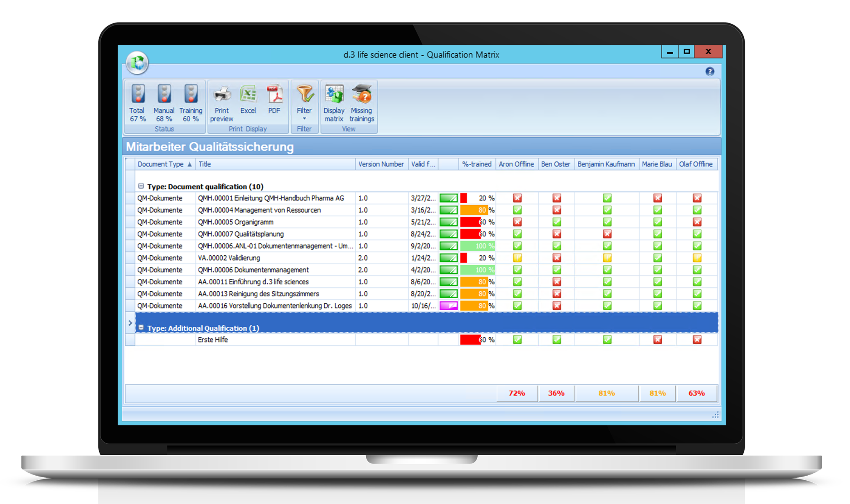This screenshot has height=504, width=850.
Task: Click Ben Oster's 36% summary total
Action: tap(556, 393)
